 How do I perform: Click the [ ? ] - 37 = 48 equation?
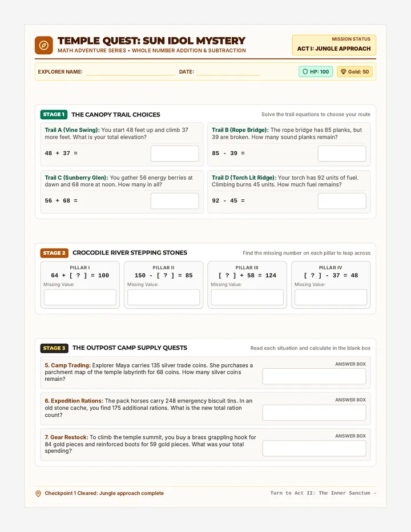click(331, 276)
